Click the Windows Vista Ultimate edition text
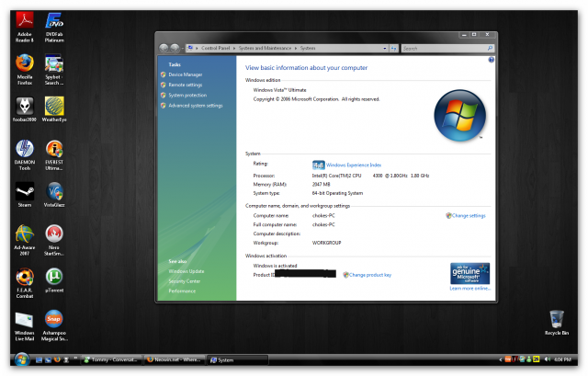Viewport: 588px width, 376px height. coord(279,90)
